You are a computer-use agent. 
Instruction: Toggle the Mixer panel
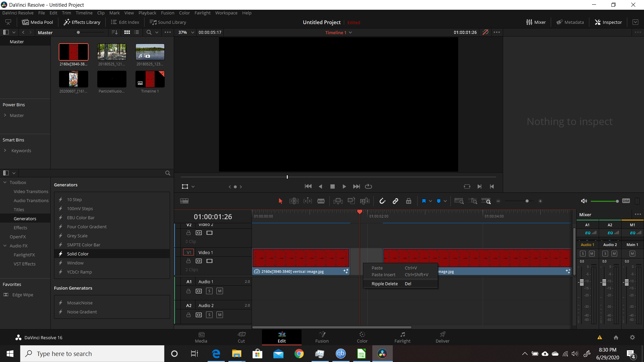click(536, 22)
